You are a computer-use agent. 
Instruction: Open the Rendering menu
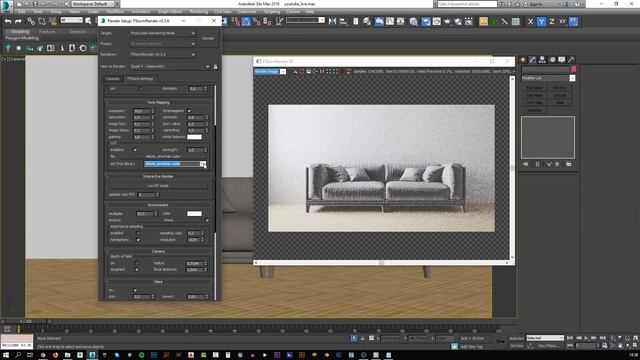199,12
